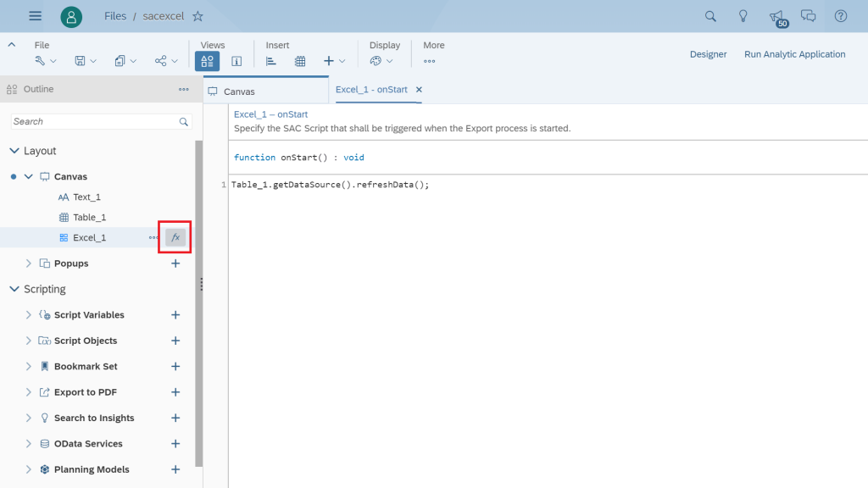Expand the OData Services node

coord(29,444)
